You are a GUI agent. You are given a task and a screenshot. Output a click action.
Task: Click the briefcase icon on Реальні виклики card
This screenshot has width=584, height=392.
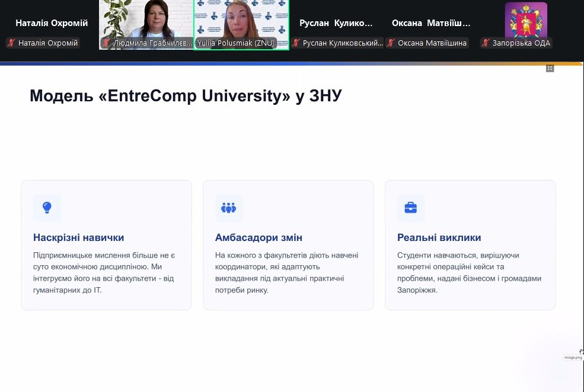point(410,207)
